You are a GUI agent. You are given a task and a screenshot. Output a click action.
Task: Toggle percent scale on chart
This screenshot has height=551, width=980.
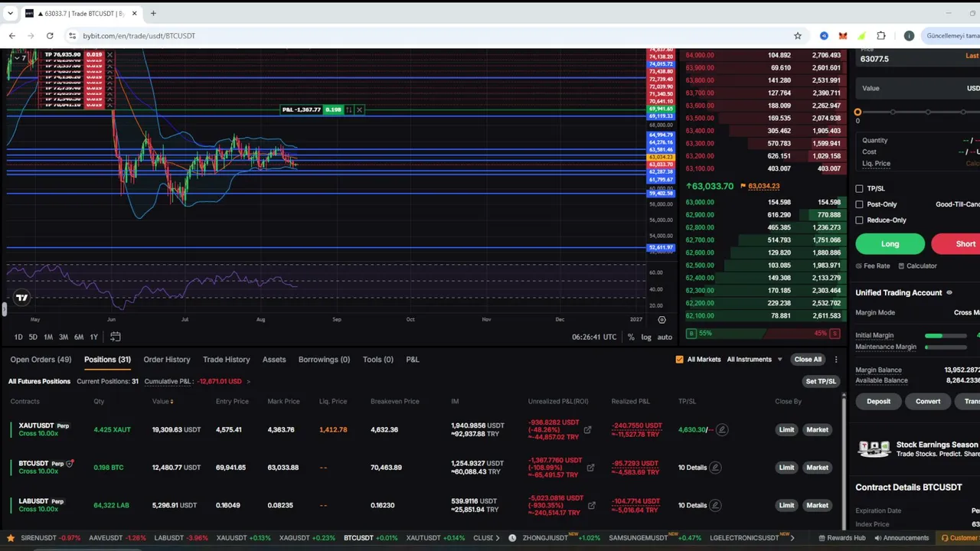631,337
